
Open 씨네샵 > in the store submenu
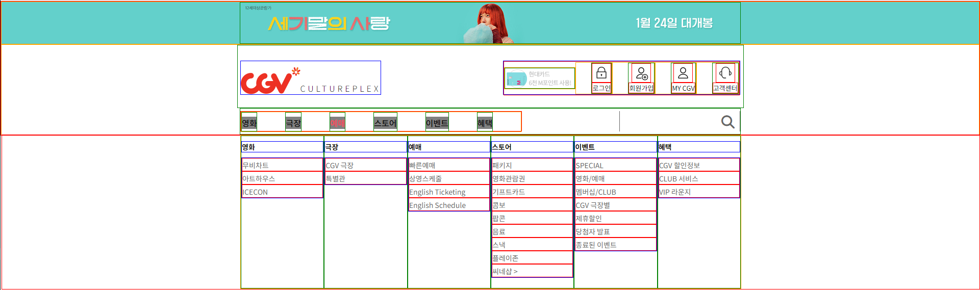532,271
